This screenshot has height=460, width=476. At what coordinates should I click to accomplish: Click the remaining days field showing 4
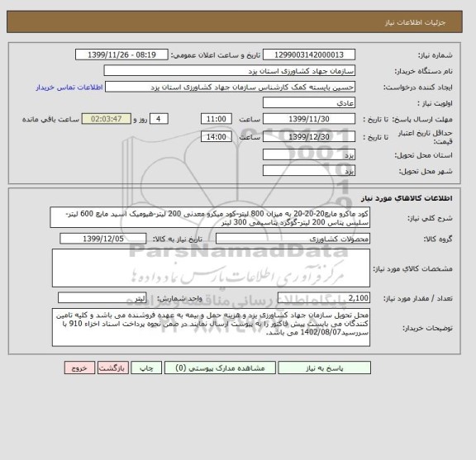[159, 119]
